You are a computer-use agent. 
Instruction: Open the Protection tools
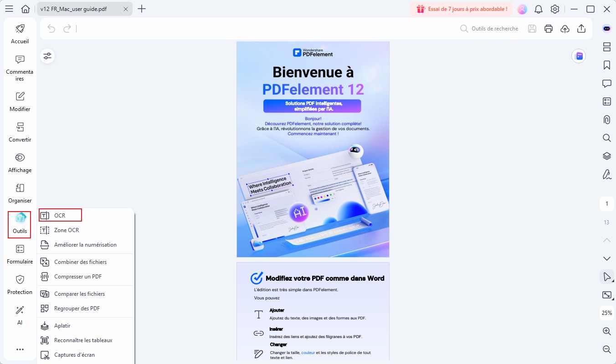point(20,285)
